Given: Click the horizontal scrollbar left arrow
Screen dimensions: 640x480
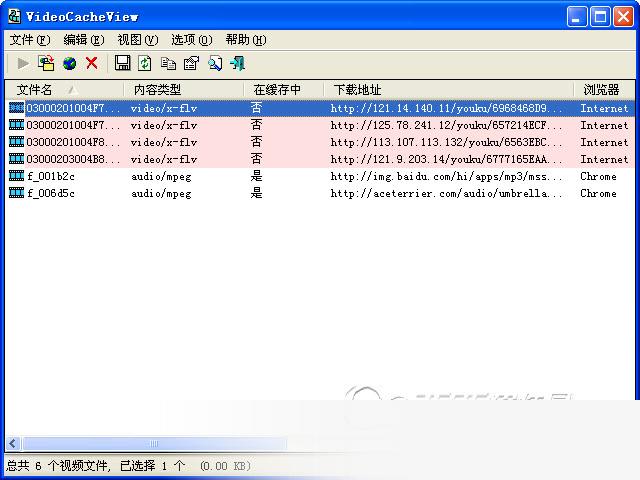Looking at the screenshot, I should click(13, 443).
